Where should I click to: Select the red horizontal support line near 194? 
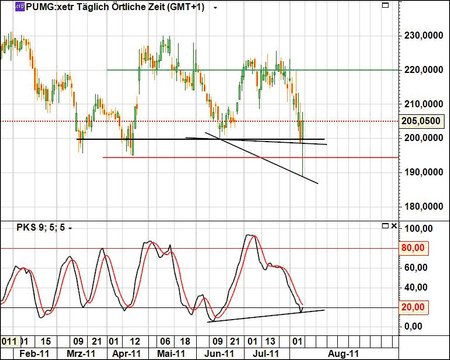coord(250,157)
